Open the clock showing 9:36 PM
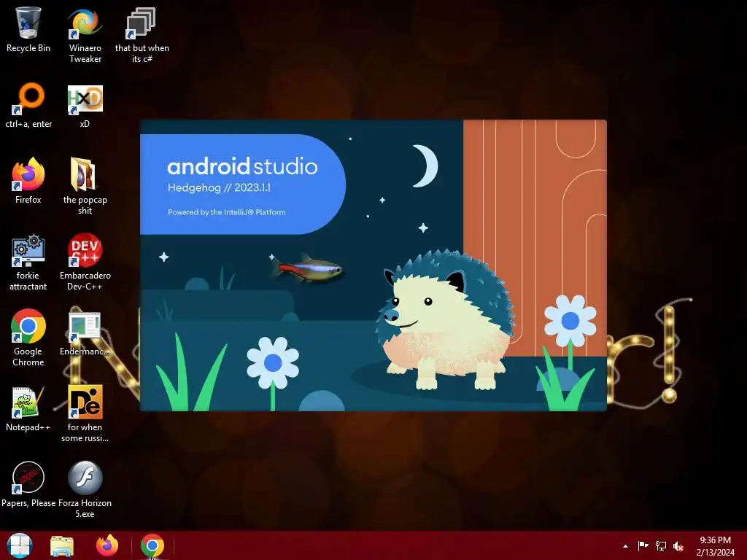The width and height of the screenshot is (747, 560). tap(715, 546)
